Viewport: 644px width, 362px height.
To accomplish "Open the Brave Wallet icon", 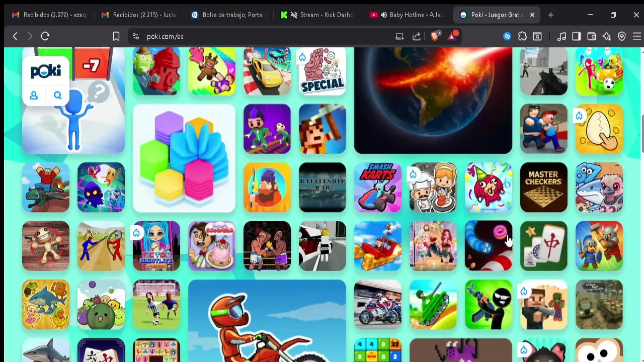I will (592, 36).
